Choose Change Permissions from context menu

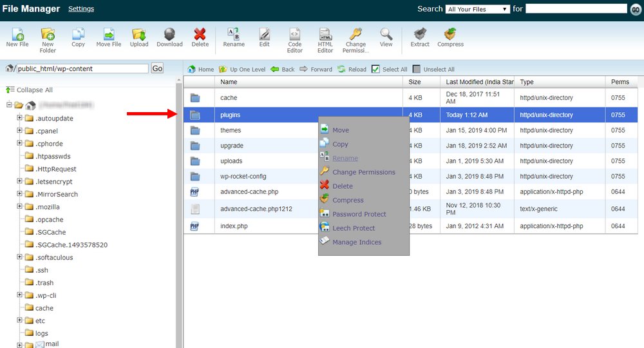[363, 172]
